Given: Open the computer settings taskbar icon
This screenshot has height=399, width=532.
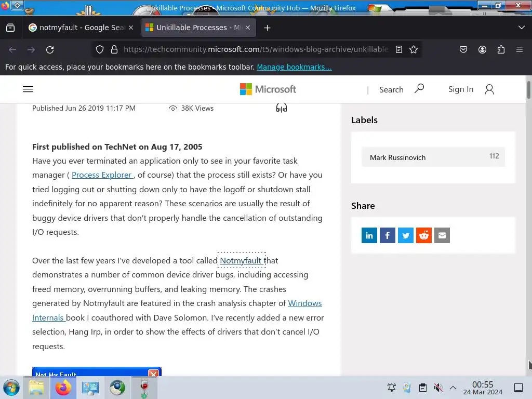Looking at the screenshot, I should coord(90,388).
